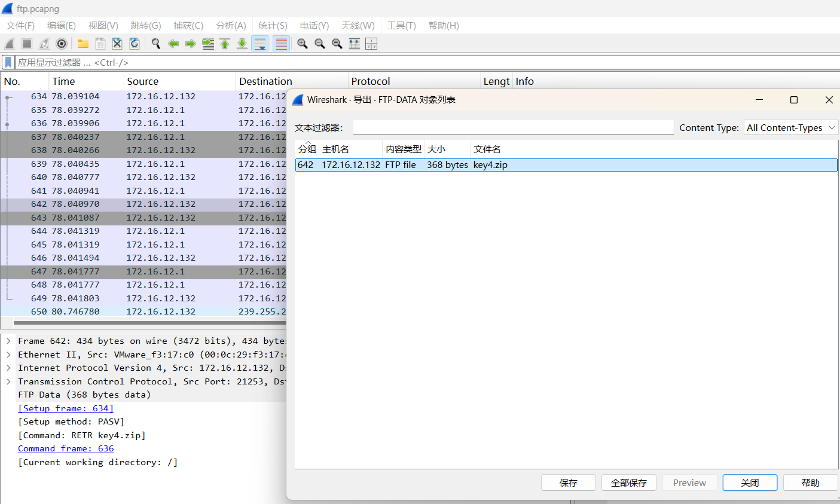Click the 保存 button in export dialog
The height and width of the screenshot is (504, 840).
coord(569,482)
